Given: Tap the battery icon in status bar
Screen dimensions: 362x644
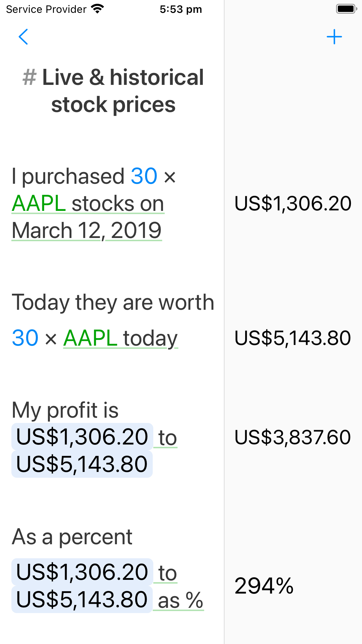Looking at the screenshot, I should pyautogui.click(x=347, y=9).
